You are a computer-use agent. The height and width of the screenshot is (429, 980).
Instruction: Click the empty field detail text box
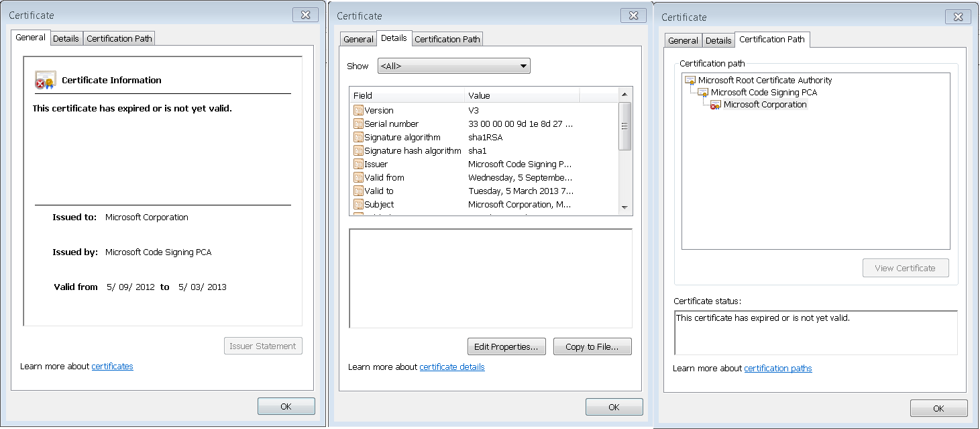pos(490,279)
